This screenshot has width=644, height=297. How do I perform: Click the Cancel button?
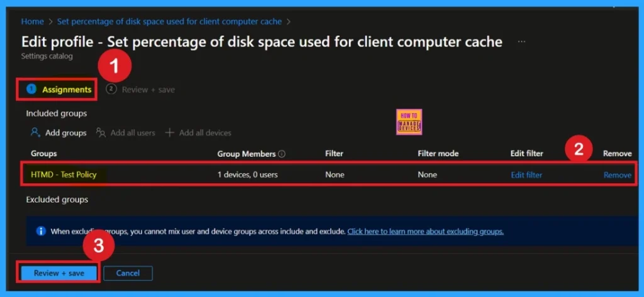(128, 273)
